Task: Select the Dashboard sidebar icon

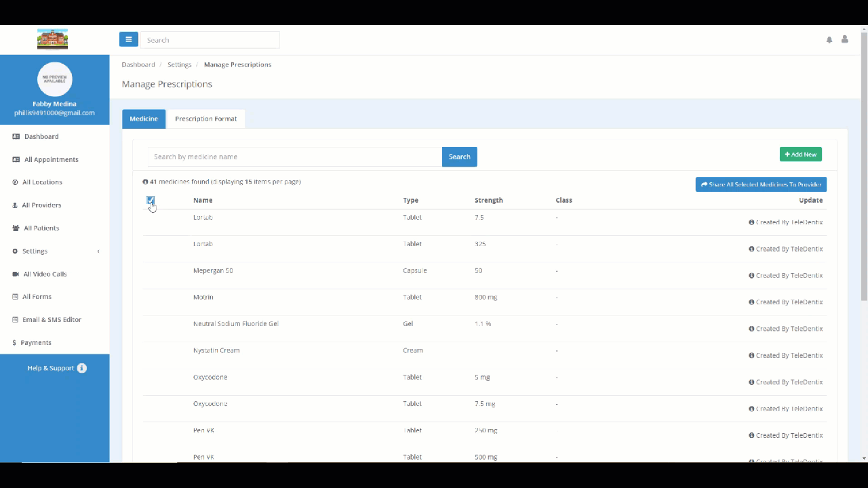Action: pyautogui.click(x=16, y=136)
